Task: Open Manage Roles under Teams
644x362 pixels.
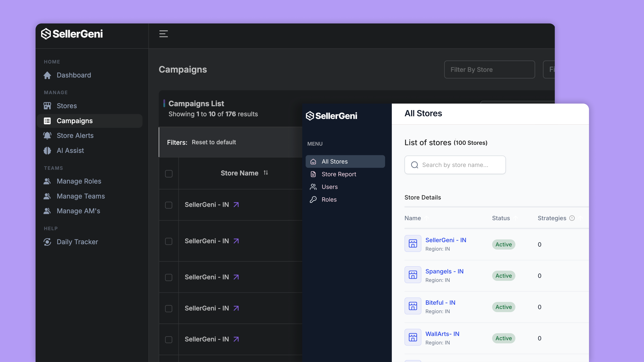Action: pyautogui.click(x=79, y=181)
